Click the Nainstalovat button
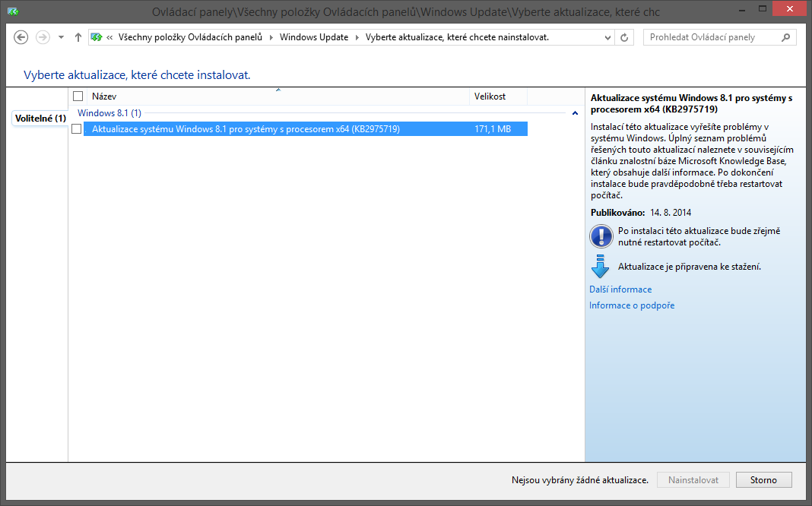 pyautogui.click(x=693, y=480)
